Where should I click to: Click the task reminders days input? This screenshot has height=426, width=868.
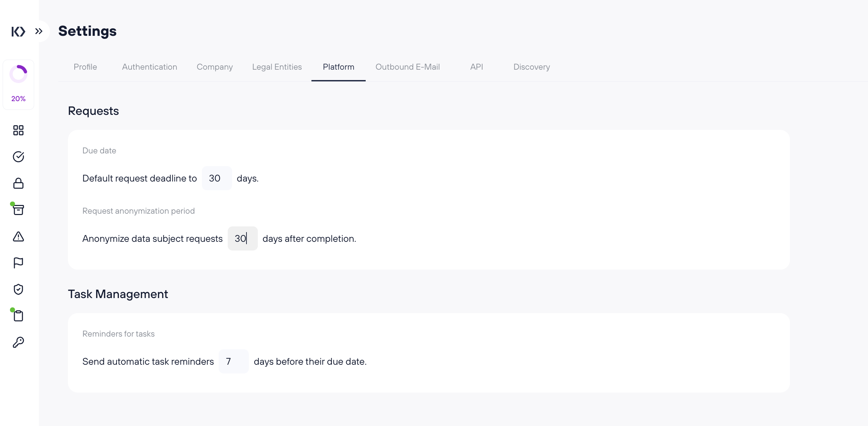[233, 361]
